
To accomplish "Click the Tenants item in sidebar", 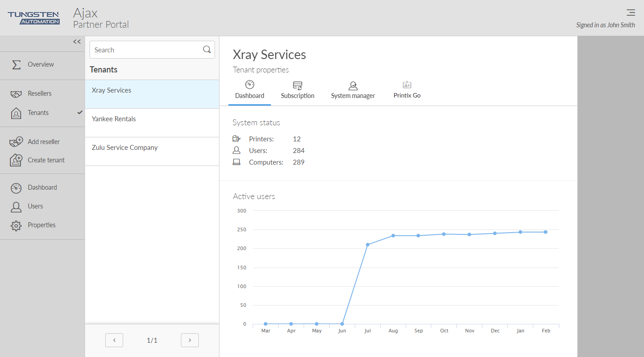I will click(x=38, y=113).
